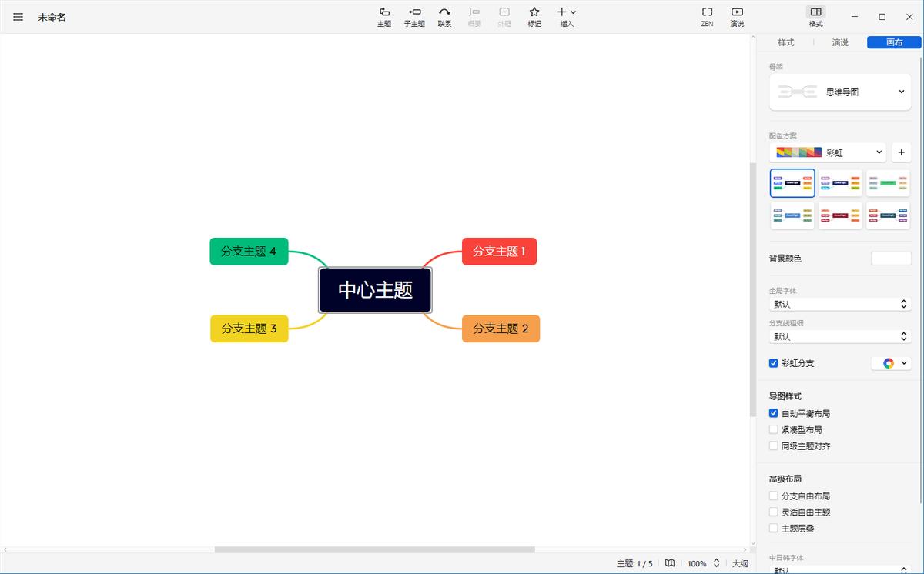Check 同级主题对齐 sibling alignment
924x574 pixels.
pos(773,446)
